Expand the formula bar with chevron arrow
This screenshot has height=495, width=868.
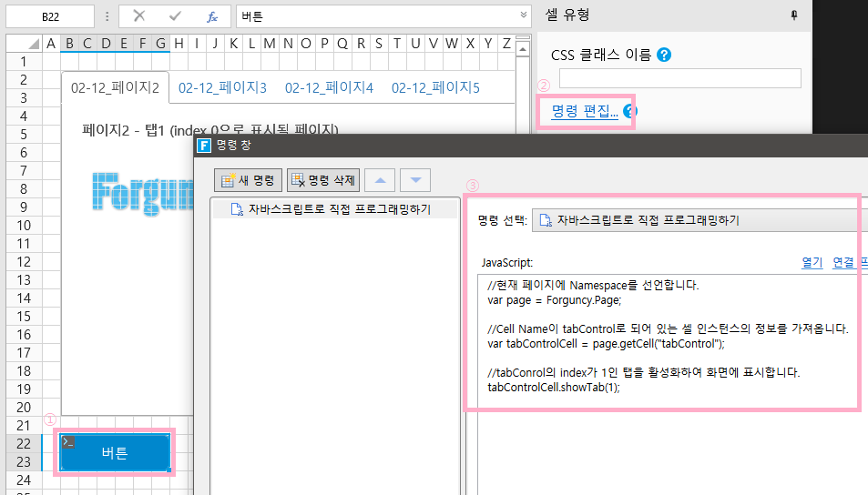pyautogui.click(x=523, y=15)
